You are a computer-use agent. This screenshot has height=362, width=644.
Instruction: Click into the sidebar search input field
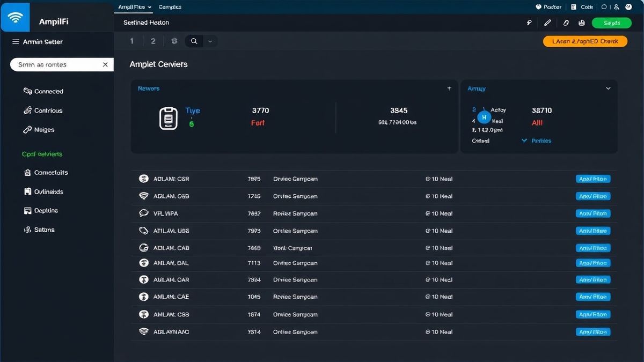pyautogui.click(x=62, y=64)
